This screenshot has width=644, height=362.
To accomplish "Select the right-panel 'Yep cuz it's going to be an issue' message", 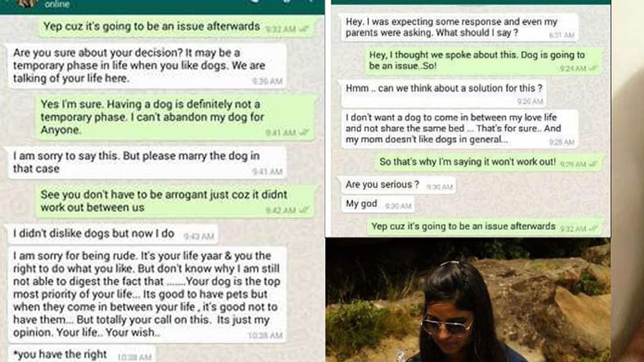I will click(x=485, y=227).
